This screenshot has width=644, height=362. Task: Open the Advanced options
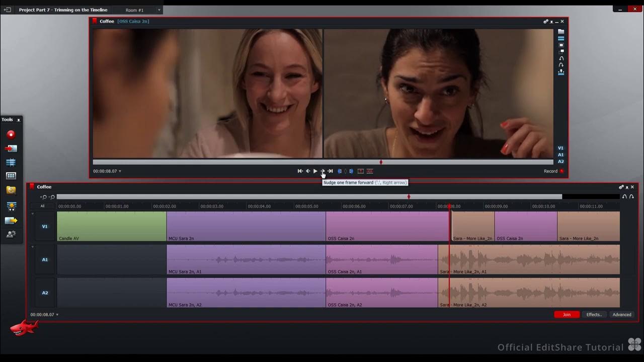622,315
